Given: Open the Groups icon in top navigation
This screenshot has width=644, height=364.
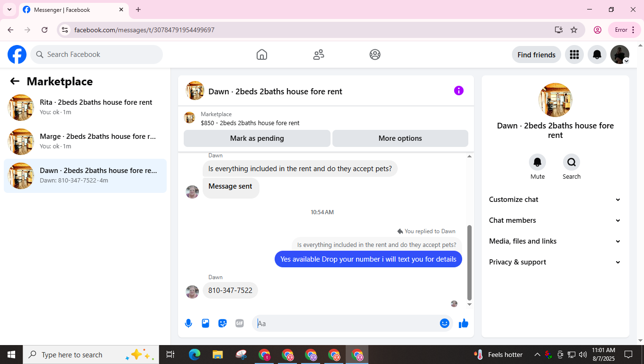Looking at the screenshot, I should [375, 55].
